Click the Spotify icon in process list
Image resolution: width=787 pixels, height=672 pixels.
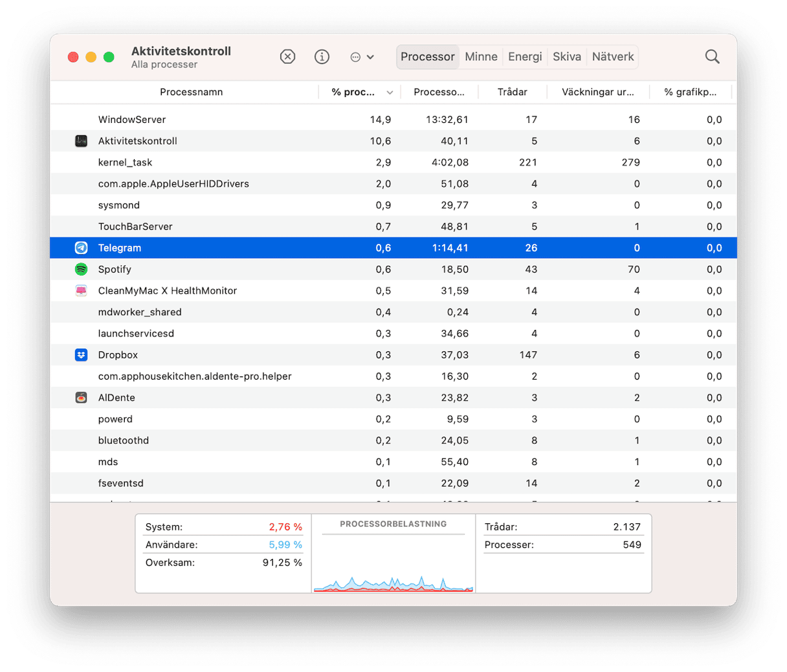81,269
